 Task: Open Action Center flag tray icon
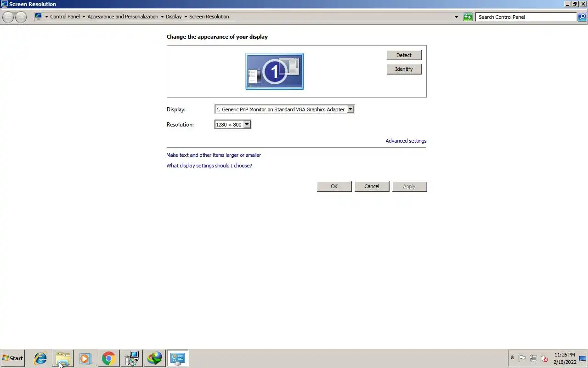[522, 358]
